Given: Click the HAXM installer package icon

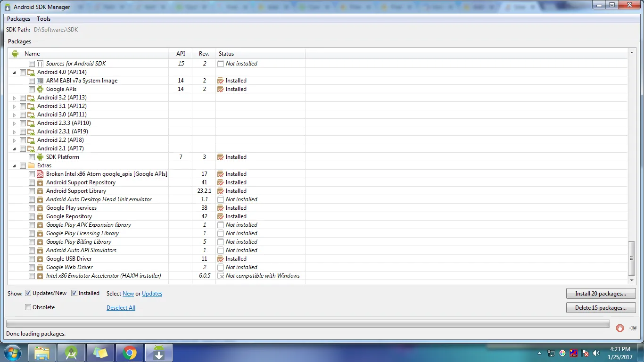Looking at the screenshot, I should tap(40, 276).
